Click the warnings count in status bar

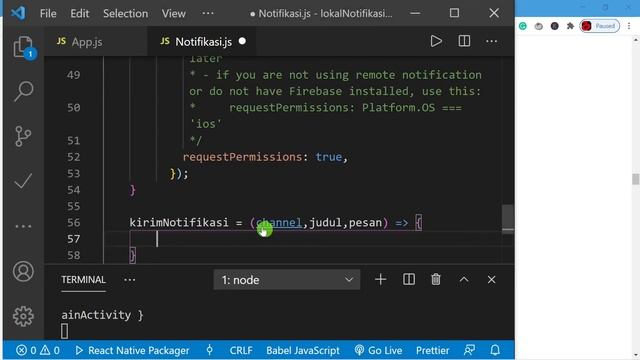point(50,350)
